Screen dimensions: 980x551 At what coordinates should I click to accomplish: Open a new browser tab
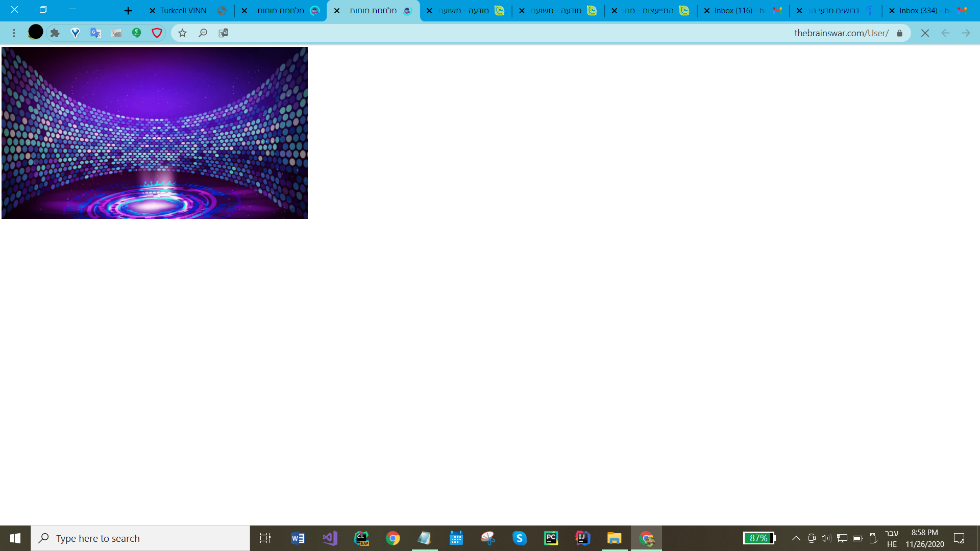point(128,10)
